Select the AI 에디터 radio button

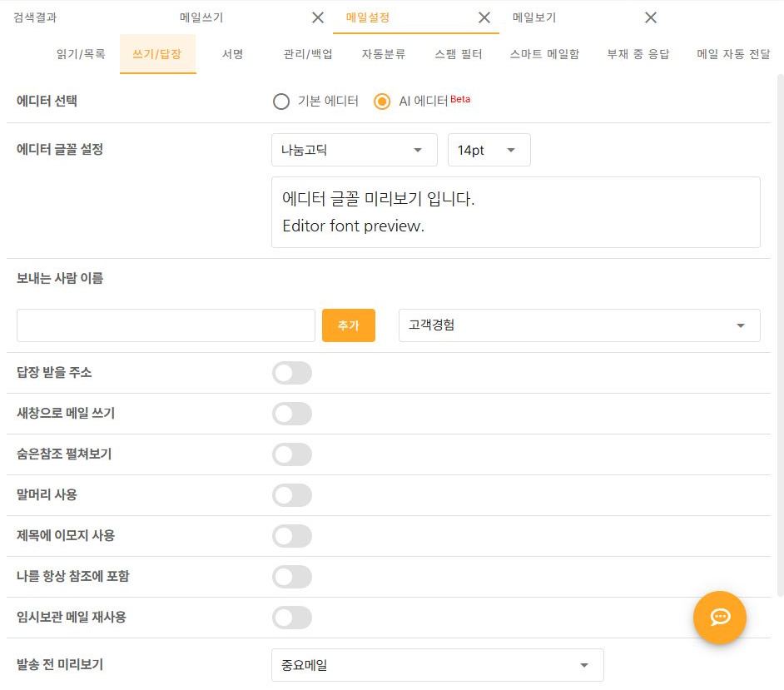coord(382,102)
